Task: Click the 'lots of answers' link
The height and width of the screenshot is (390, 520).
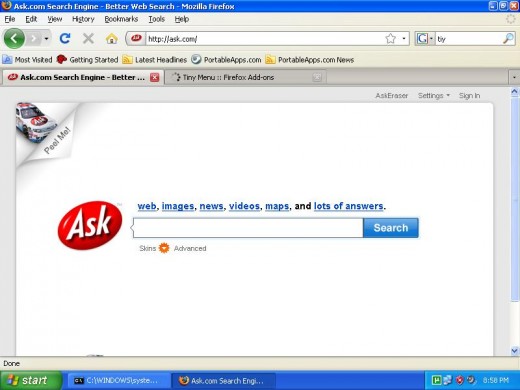Action: coord(348,206)
